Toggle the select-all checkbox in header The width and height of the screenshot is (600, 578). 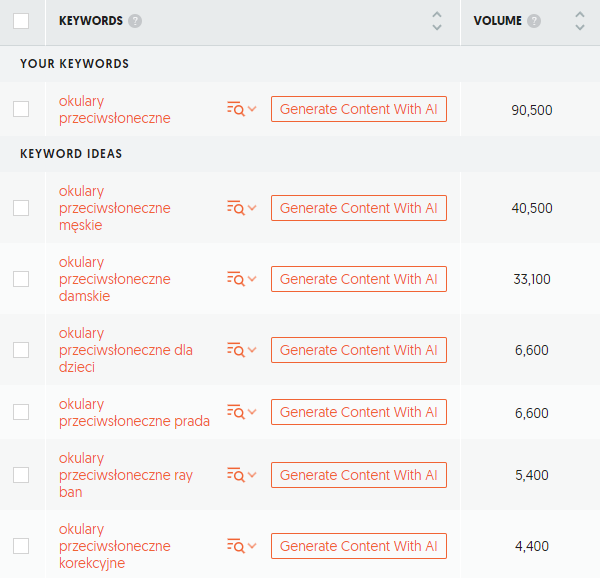[21, 21]
